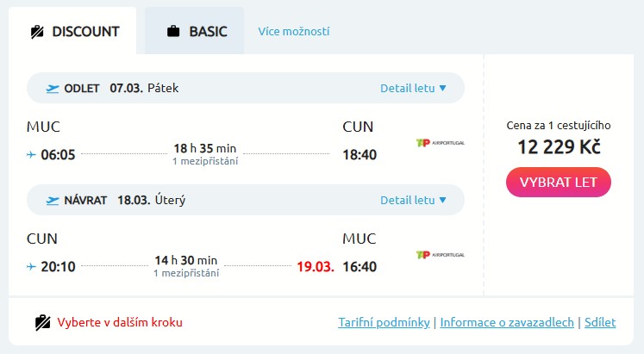
Task: Select the DISCOUNT fare tab
Action: point(73,32)
